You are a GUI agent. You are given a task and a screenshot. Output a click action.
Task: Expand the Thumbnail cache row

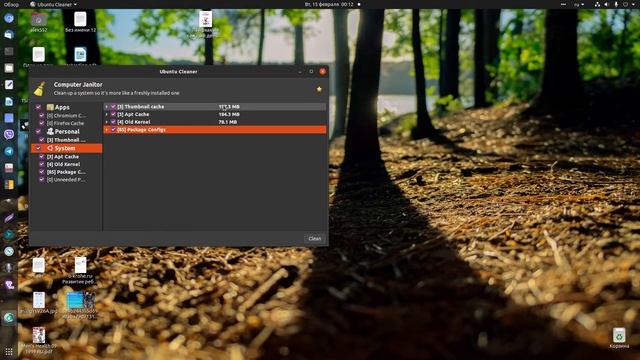(107, 107)
